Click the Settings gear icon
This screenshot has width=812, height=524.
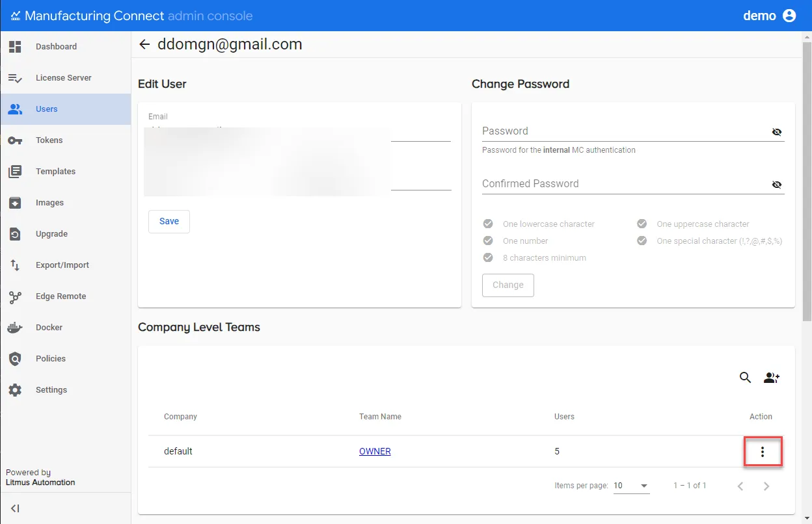[x=15, y=390]
